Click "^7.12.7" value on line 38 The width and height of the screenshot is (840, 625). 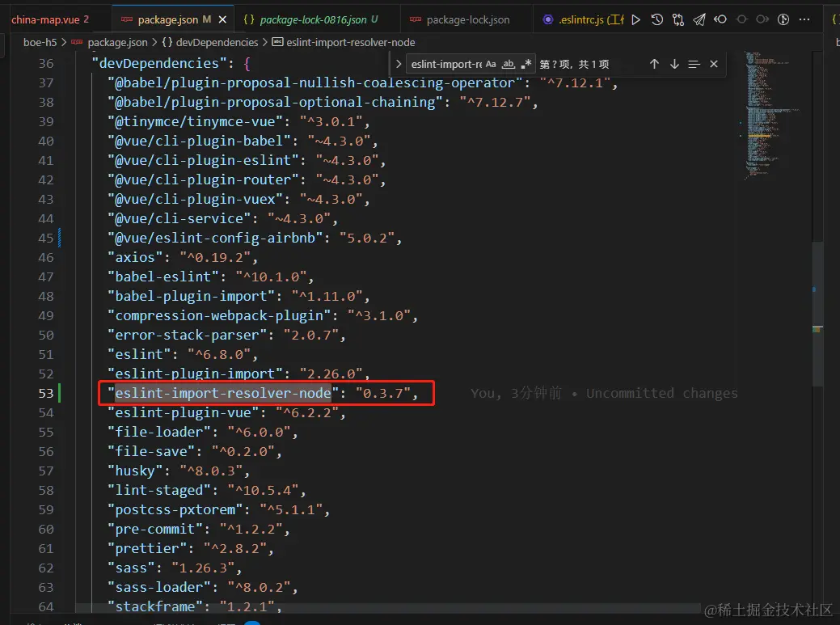[495, 102]
